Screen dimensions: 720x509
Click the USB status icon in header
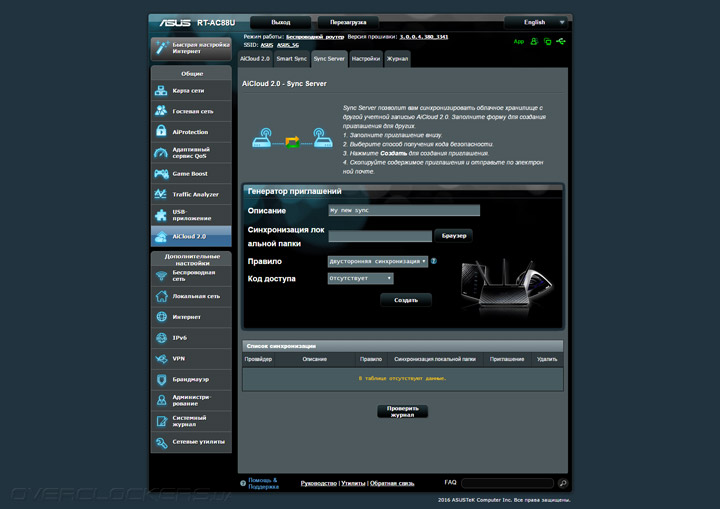coord(562,42)
